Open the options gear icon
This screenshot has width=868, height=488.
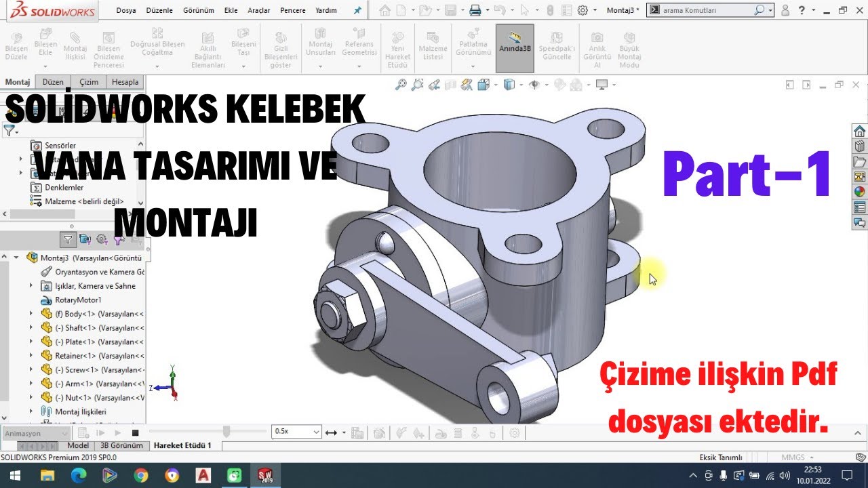coord(583,10)
